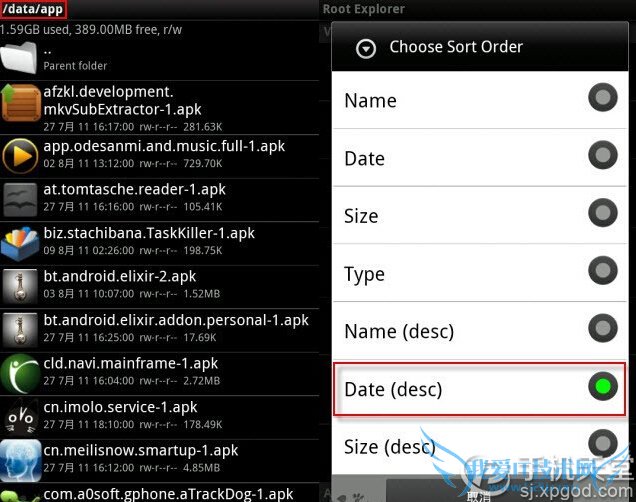Select the Name sort radio button
636x502 pixels.
tap(603, 97)
